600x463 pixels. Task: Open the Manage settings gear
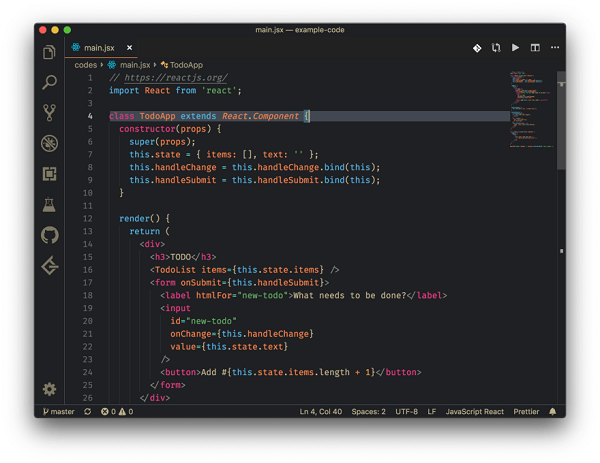point(49,389)
